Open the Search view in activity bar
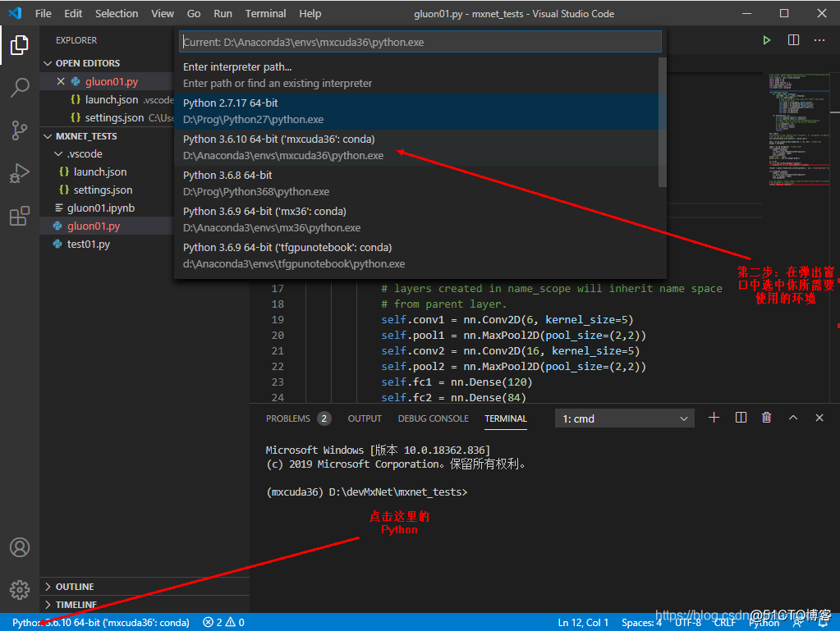The height and width of the screenshot is (631, 840). click(x=19, y=88)
